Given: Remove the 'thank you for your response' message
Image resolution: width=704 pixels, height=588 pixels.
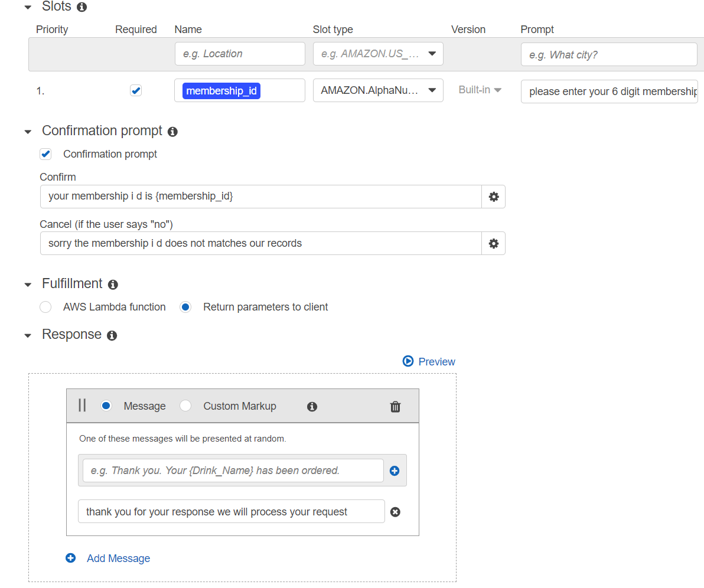Looking at the screenshot, I should click(x=396, y=512).
